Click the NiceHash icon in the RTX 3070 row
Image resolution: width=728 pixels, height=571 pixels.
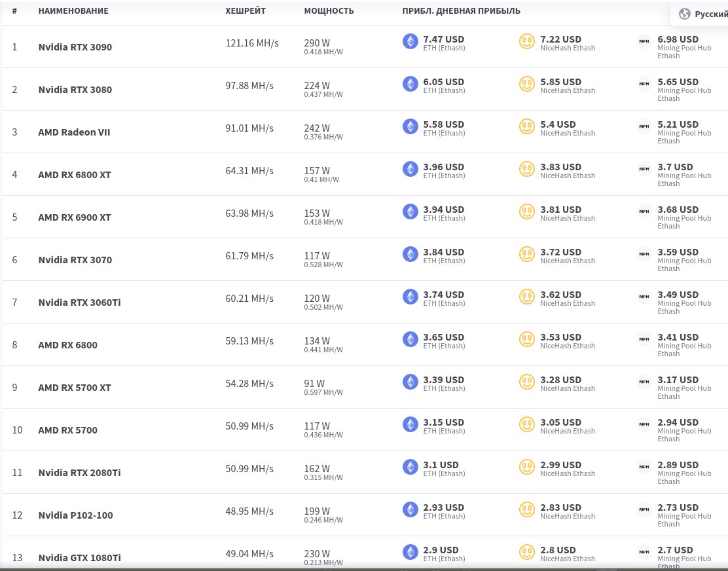click(x=526, y=255)
